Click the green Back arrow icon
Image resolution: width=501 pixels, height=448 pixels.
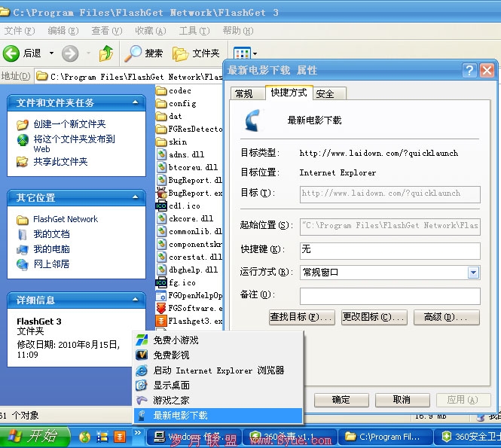click(x=11, y=53)
